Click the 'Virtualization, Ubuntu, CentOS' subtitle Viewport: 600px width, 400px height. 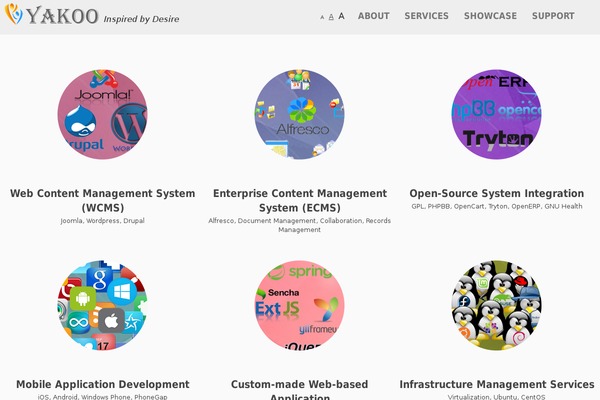tap(497, 397)
